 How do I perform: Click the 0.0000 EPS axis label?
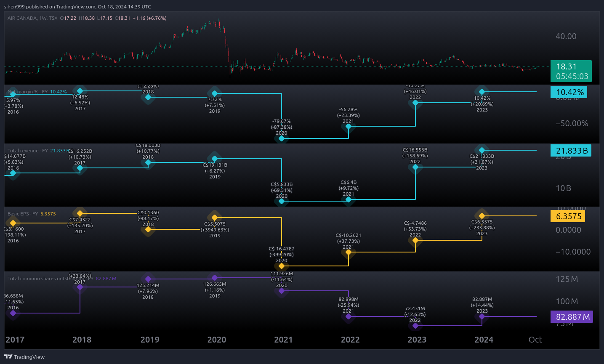[568, 230]
